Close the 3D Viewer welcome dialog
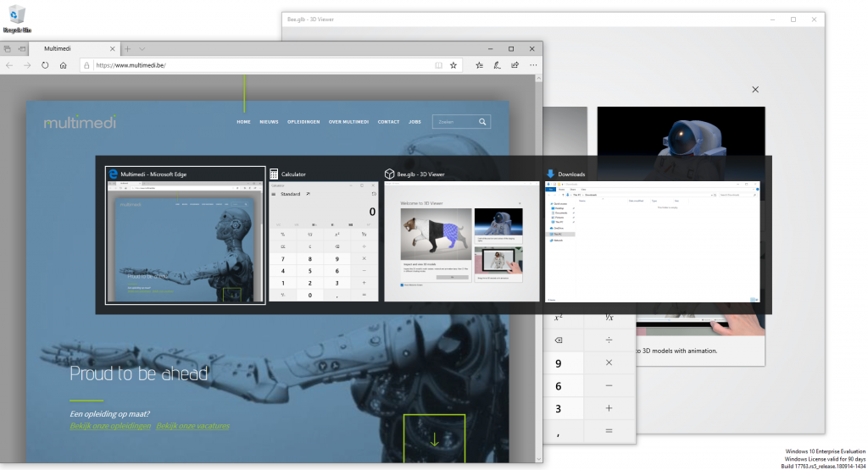 coord(755,90)
